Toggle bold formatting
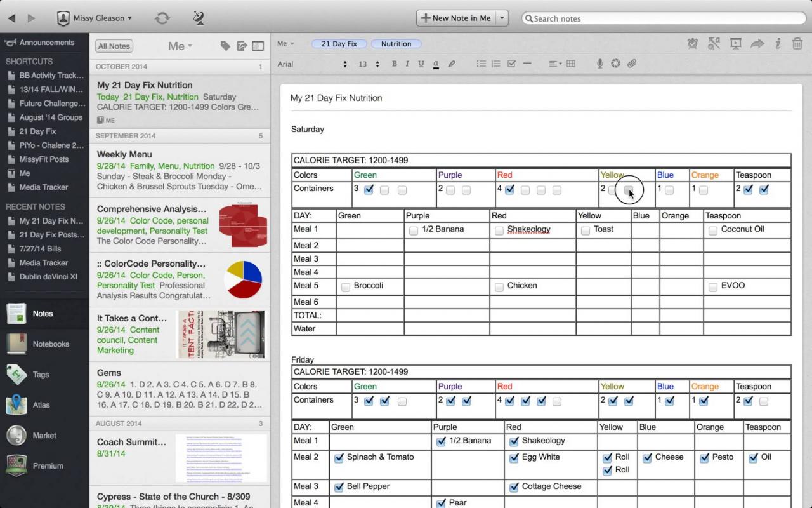The image size is (812, 508). click(x=394, y=63)
